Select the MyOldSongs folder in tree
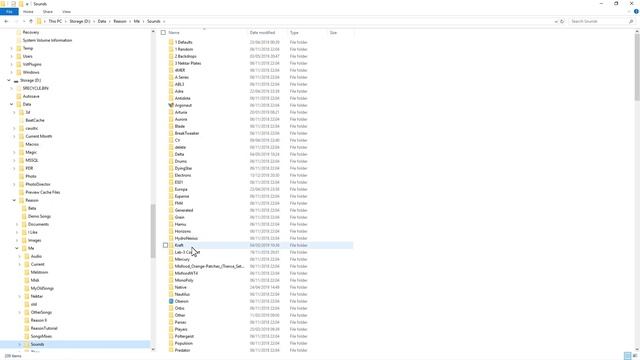640x360 pixels. 42,288
